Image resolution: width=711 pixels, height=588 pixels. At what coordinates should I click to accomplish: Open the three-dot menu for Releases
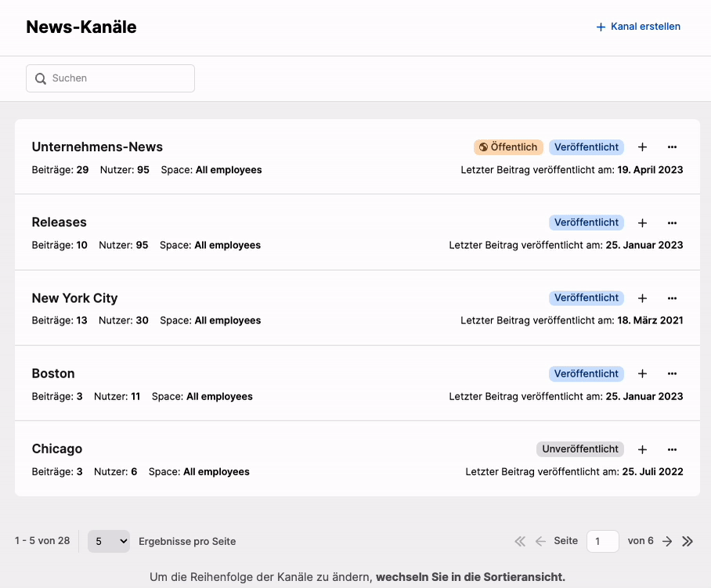tap(672, 222)
